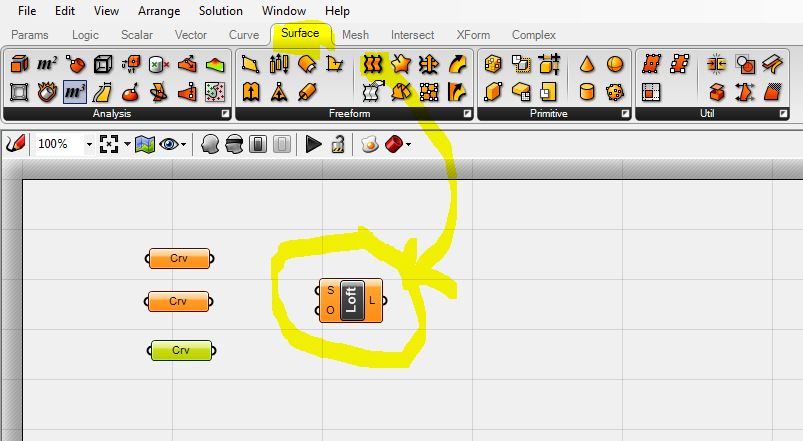
Task: Expand the Primitive panel
Action: coord(625,114)
